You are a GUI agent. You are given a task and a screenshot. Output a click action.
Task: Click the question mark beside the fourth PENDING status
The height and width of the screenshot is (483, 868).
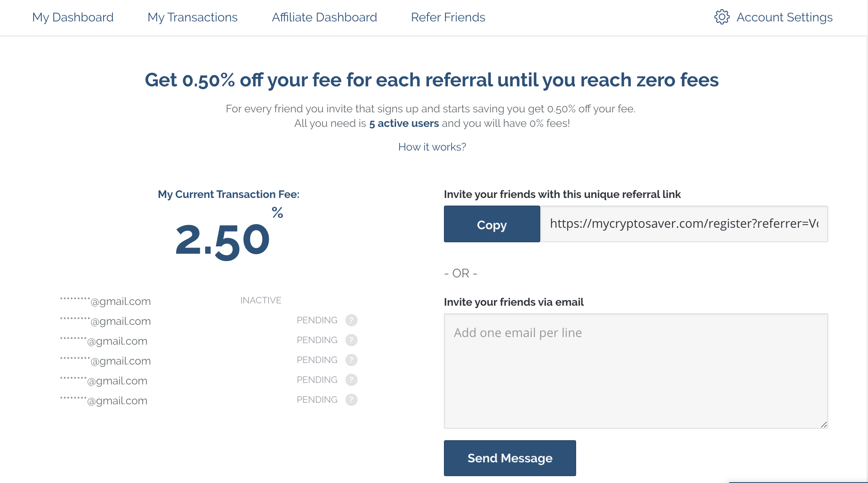click(351, 380)
